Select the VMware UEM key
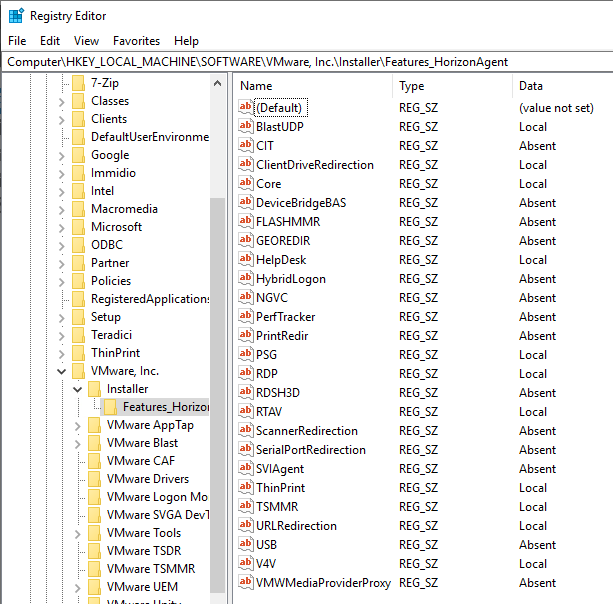The height and width of the screenshot is (604, 613). point(142,587)
